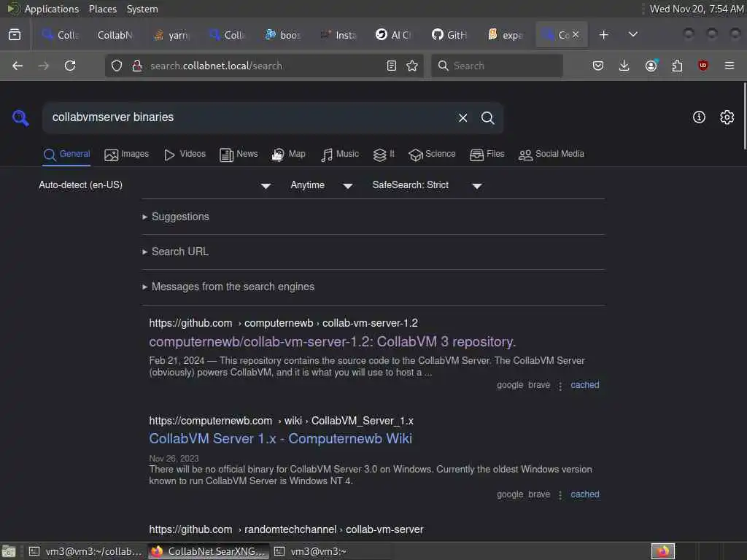747x560 pixels.
Task: Switch to the AI C browser tab
Action: coord(393,35)
